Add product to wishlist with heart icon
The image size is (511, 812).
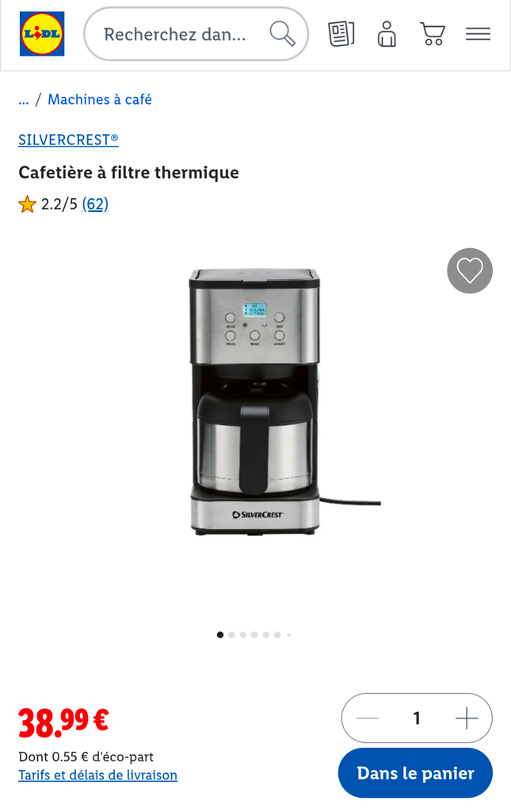pos(470,271)
